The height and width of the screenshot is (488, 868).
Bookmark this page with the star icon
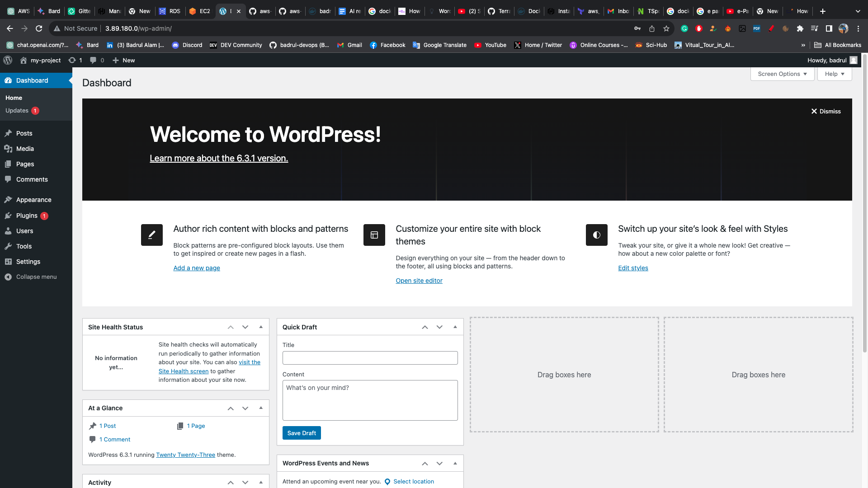tap(666, 28)
